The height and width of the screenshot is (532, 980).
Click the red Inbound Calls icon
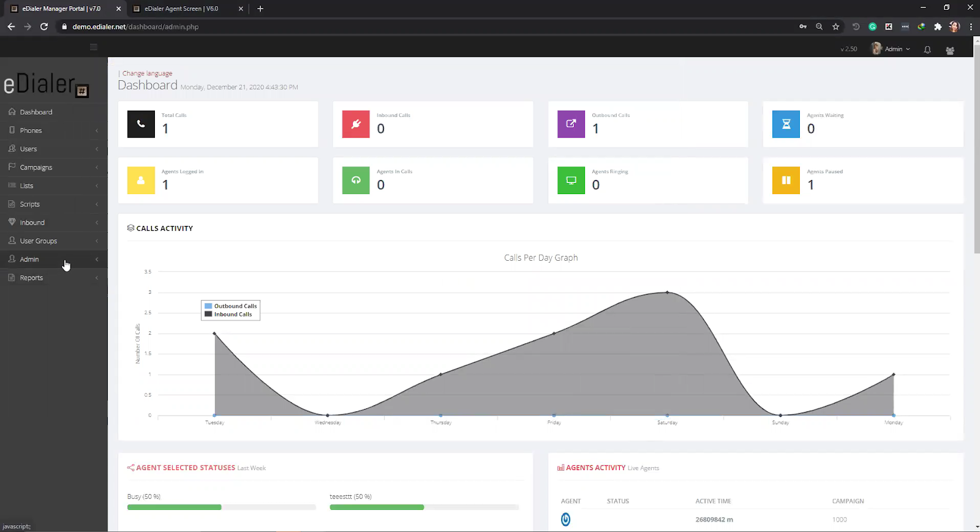click(x=356, y=124)
